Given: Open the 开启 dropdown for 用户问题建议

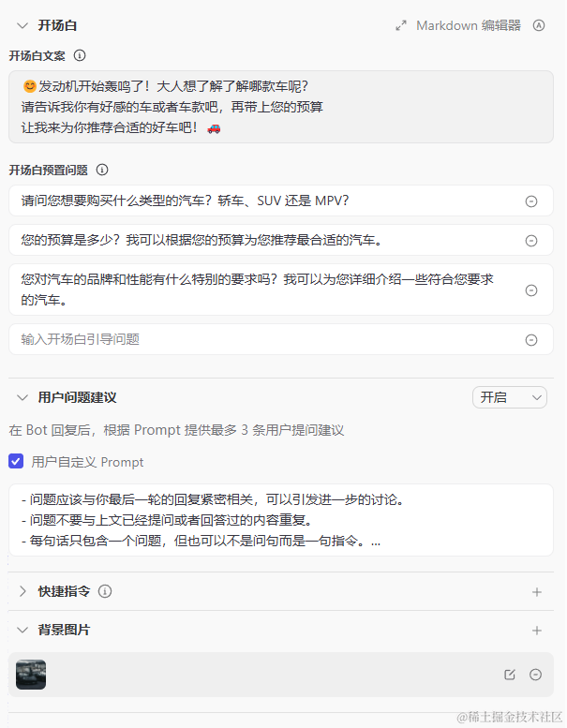Looking at the screenshot, I should coord(510,397).
